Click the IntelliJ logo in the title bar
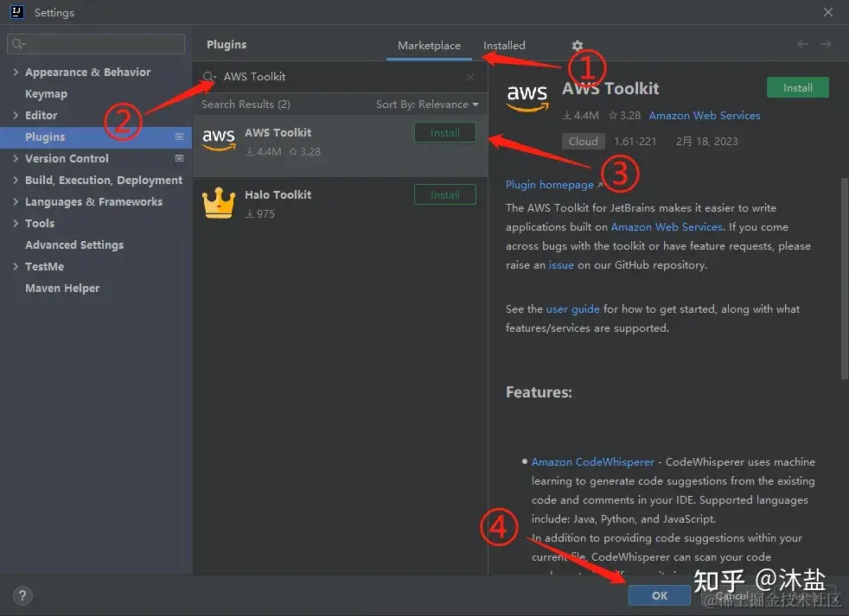Image resolution: width=849 pixels, height=616 pixels. pos(16,12)
